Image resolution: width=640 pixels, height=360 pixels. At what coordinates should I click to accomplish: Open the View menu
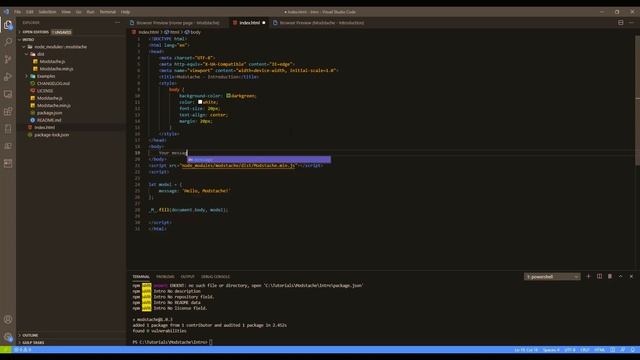point(66,12)
